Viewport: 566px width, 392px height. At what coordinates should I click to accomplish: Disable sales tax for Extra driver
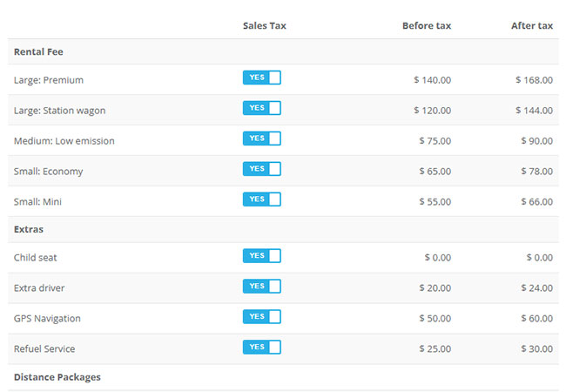click(262, 287)
